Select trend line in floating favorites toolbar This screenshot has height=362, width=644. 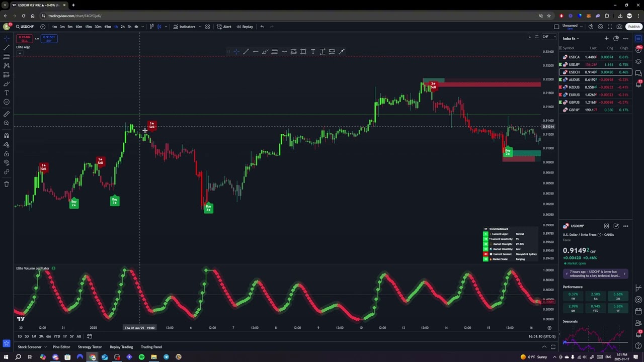click(x=246, y=52)
